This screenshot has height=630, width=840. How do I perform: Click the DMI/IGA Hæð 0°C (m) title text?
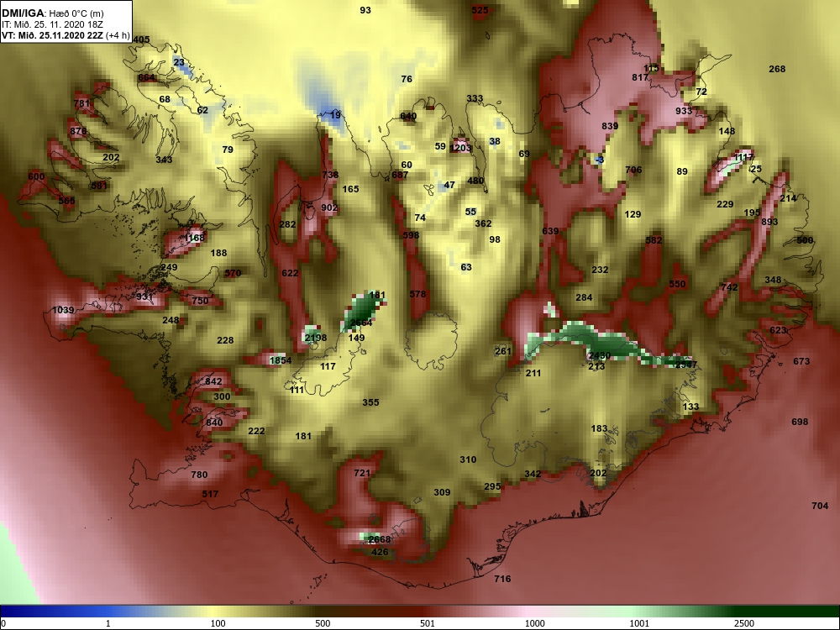coord(51,14)
